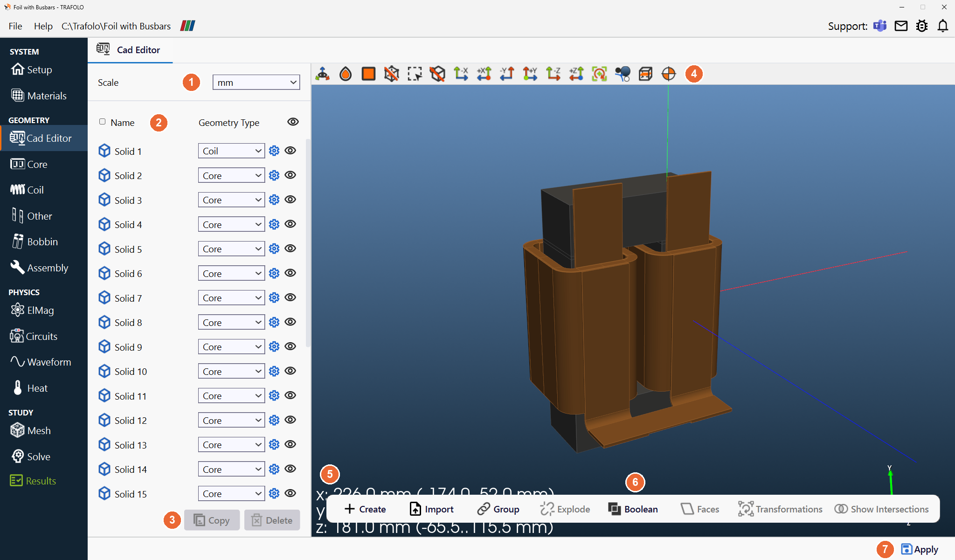The image size is (955, 560).
Task: Click the orange droplet opacity icon
Action: [346, 74]
